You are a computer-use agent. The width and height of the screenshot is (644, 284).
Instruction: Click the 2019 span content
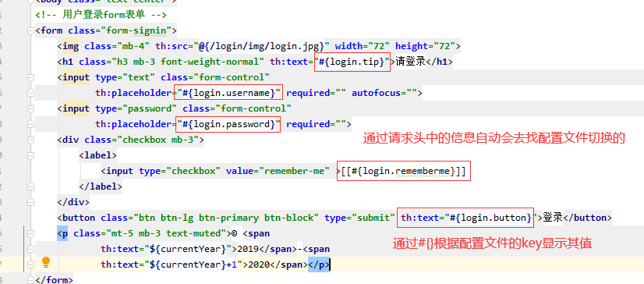[x=248, y=249]
